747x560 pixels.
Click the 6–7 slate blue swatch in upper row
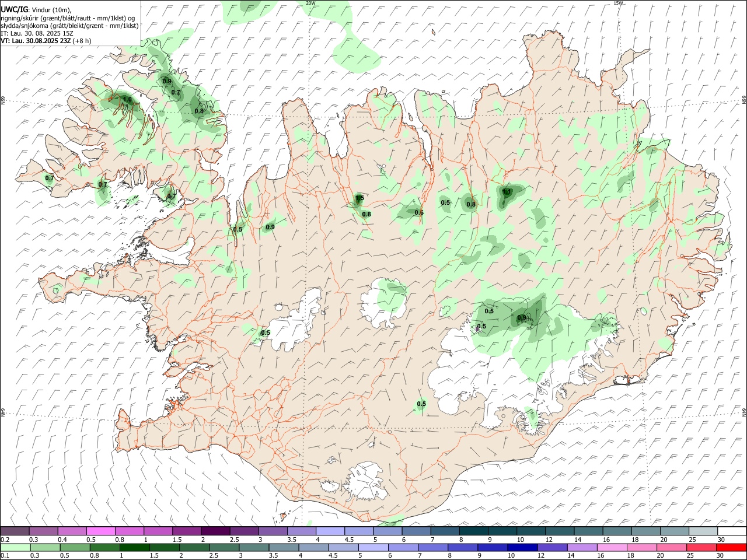click(x=417, y=531)
